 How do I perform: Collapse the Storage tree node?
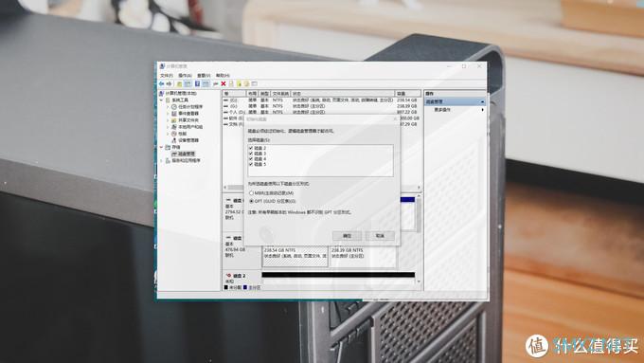(161, 147)
